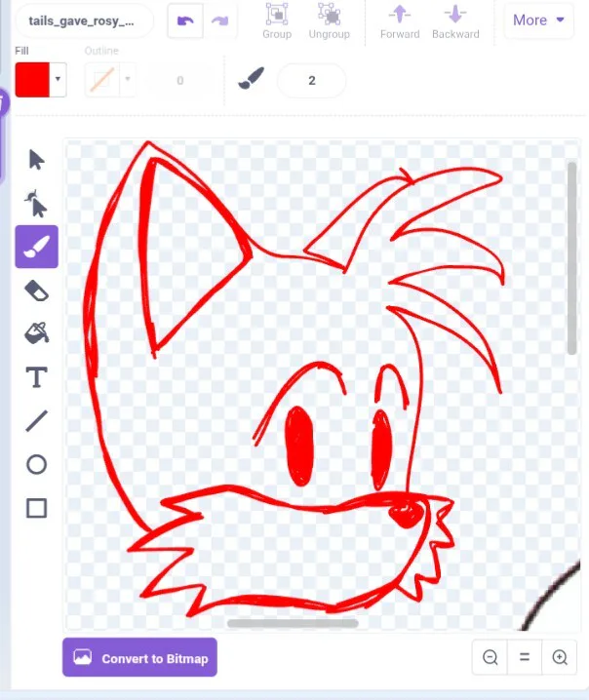The image size is (589, 700).
Task: Expand the Outline color dropdown arrow
Action: (128, 80)
